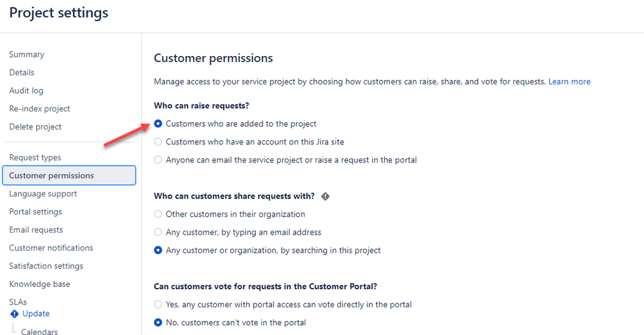Navigate to Portal settings
This screenshot has width=644, height=335.
[x=35, y=211]
